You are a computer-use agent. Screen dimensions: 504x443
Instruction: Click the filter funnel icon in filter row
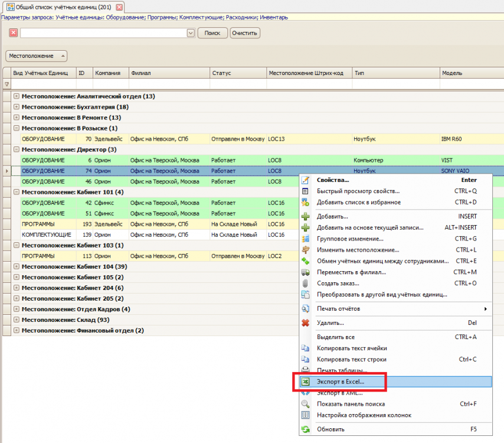click(x=6, y=84)
